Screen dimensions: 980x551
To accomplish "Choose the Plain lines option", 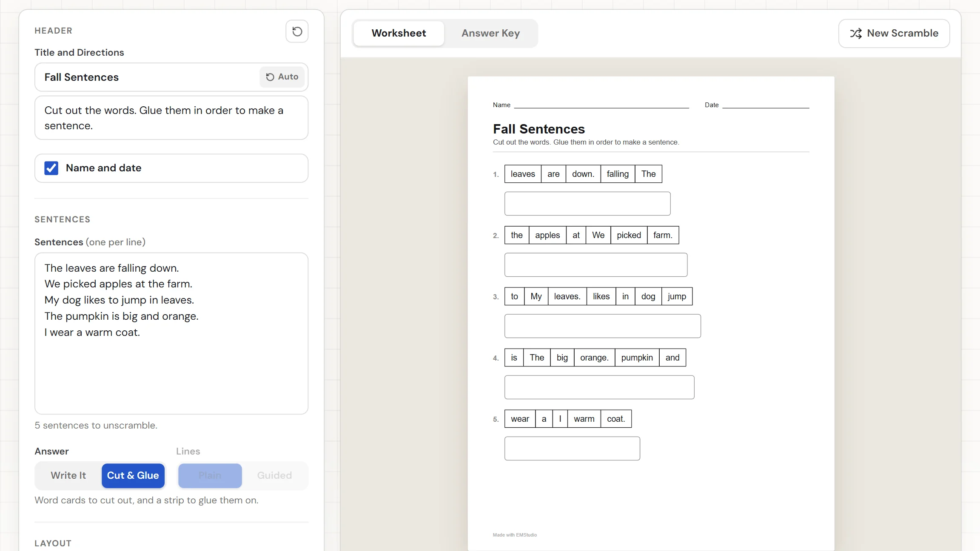I will 210,475.
